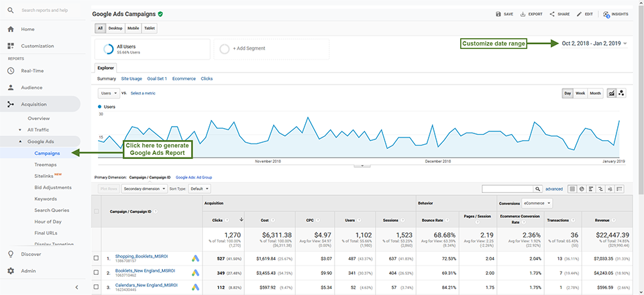Check the Shopping_Booklets_MSROI row checkbox
Image resolution: width=644 pixels, height=295 pixels.
tap(96, 258)
